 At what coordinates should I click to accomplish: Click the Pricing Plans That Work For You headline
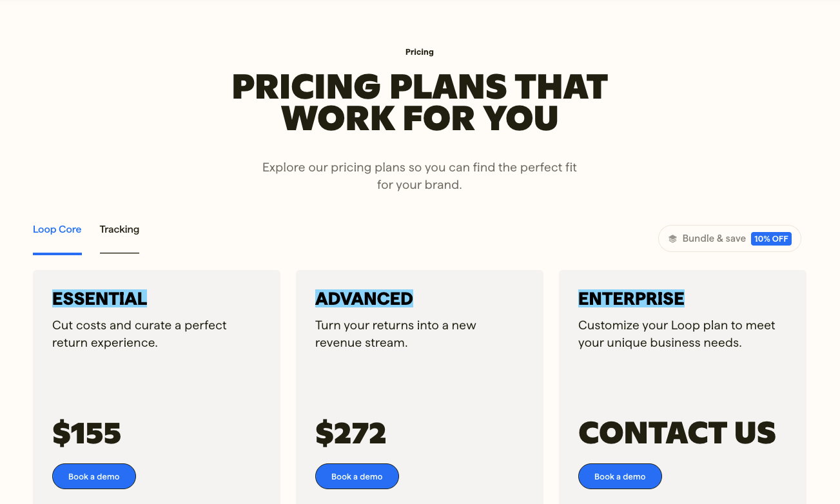click(x=420, y=103)
